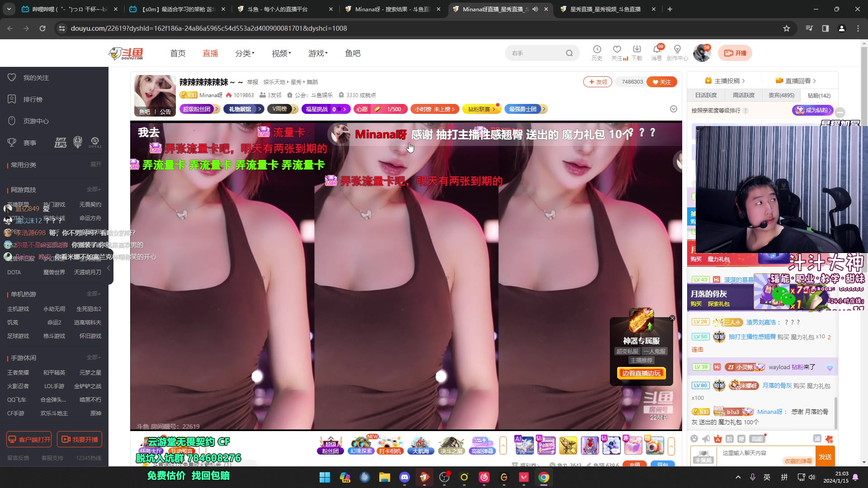Show hidden system tray icons
This screenshot has height=488, width=868.
pyautogui.click(x=738, y=477)
